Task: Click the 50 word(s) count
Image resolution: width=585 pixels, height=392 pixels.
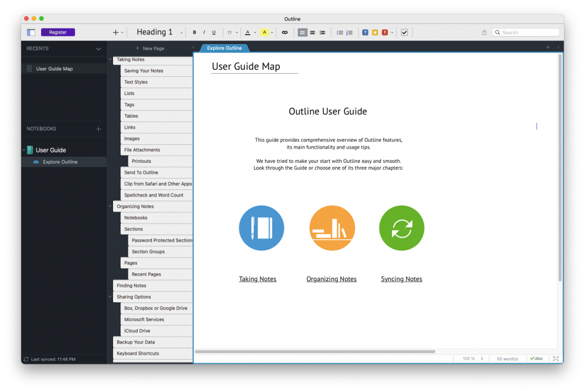Action: 507,359
